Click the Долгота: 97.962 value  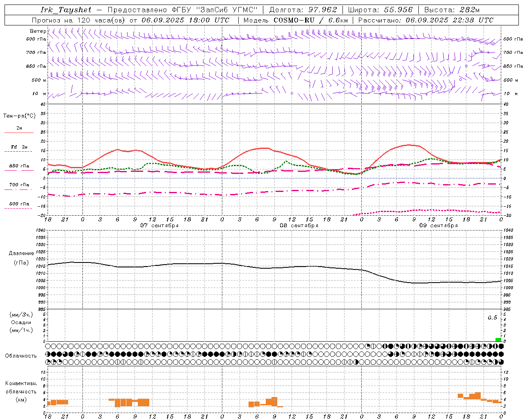pos(303,10)
